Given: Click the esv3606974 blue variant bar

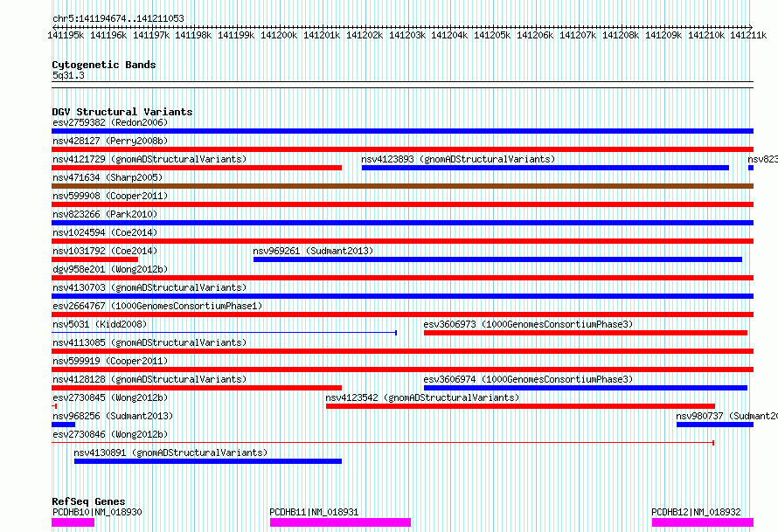Looking at the screenshot, I should 586,388.
